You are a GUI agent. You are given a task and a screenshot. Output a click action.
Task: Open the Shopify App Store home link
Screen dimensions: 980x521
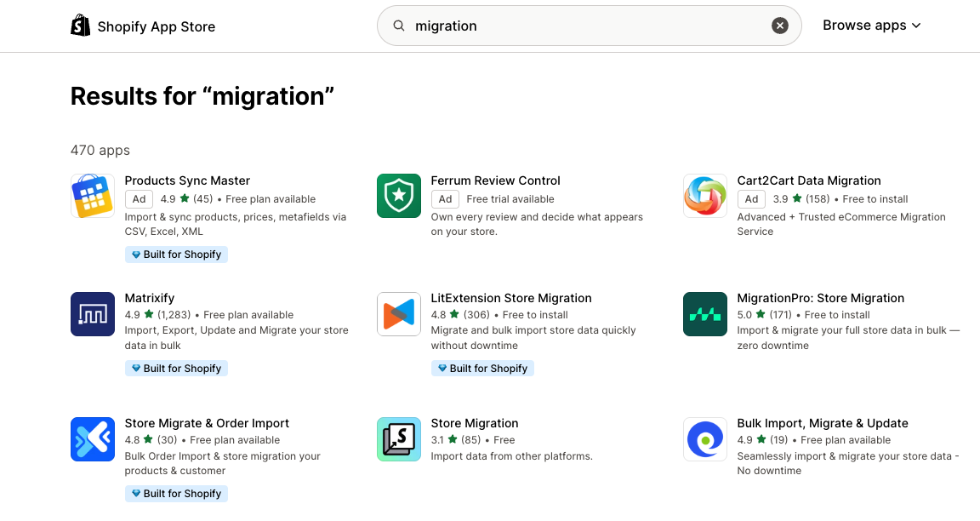(143, 26)
